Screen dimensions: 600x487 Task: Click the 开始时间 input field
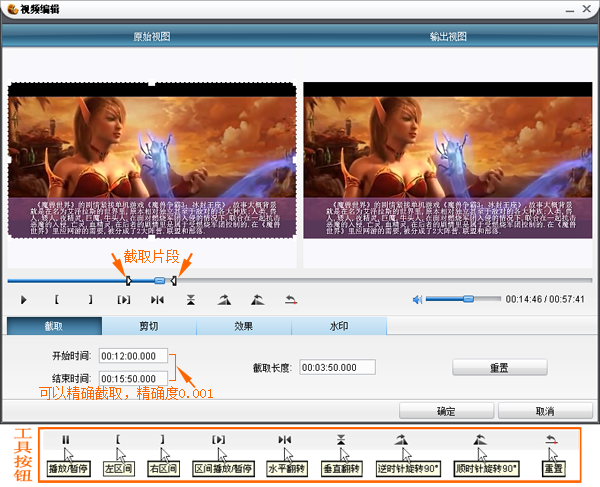[x=133, y=356]
